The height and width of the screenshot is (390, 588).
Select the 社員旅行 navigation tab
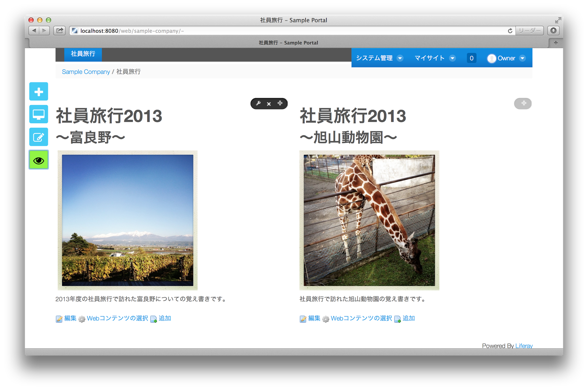(83, 54)
